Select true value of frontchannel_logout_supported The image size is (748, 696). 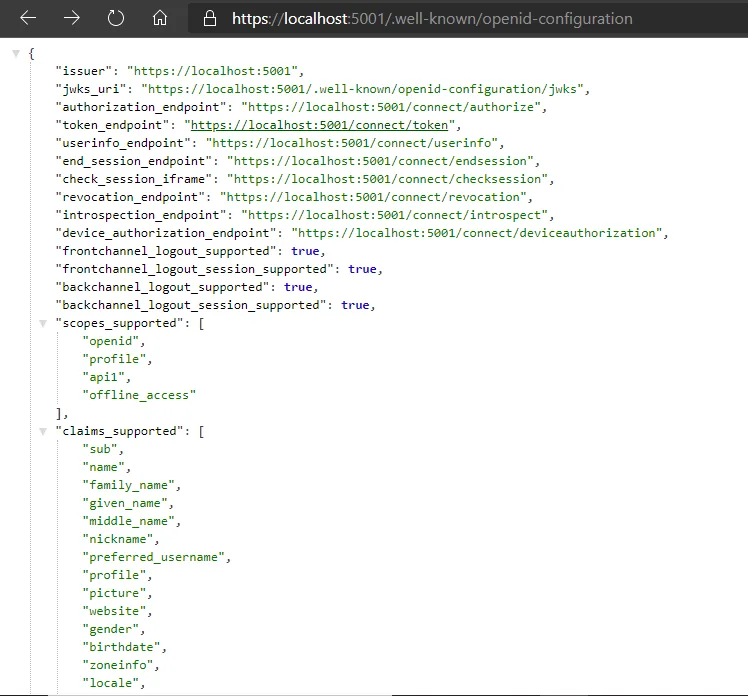(305, 251)
